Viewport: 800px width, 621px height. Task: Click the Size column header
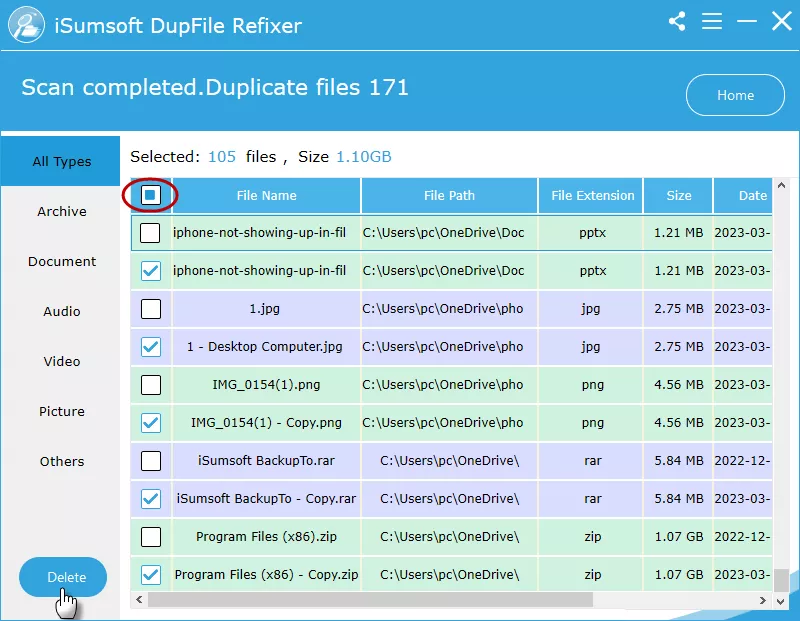pos(678,195)
